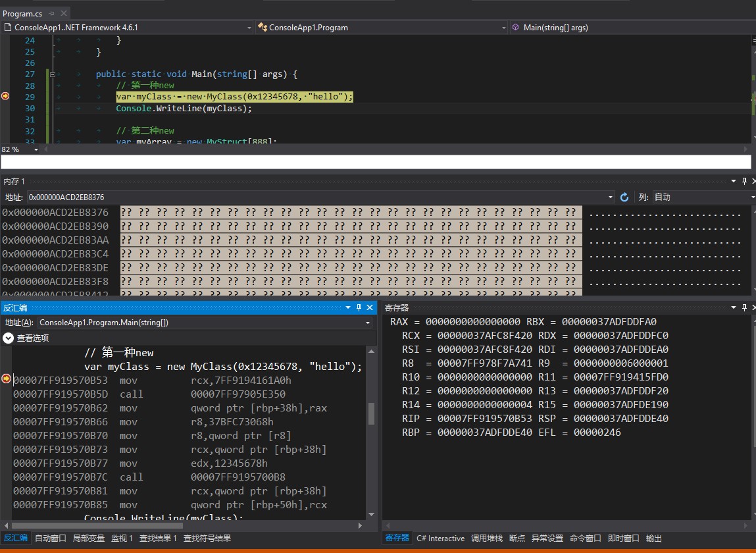The image size is (756, 553).
Task: Click the empty white bar below editor
Action: 376,162
